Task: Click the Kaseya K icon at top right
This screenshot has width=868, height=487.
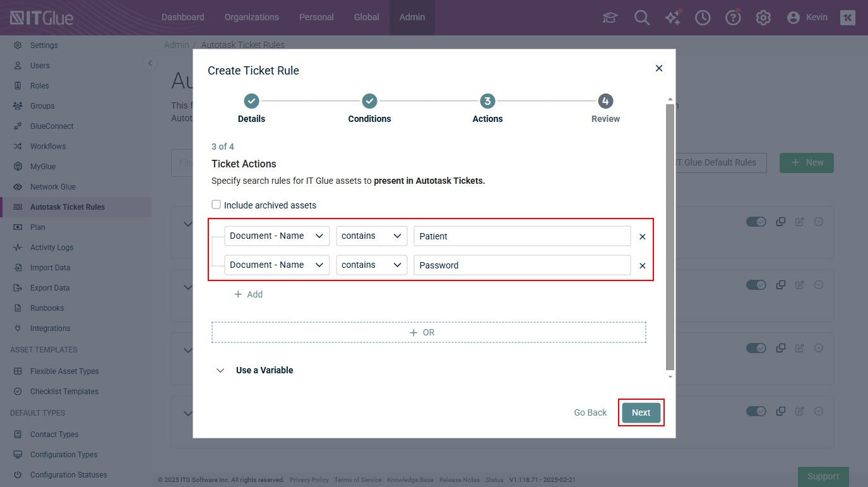Action: coord(847,18)
